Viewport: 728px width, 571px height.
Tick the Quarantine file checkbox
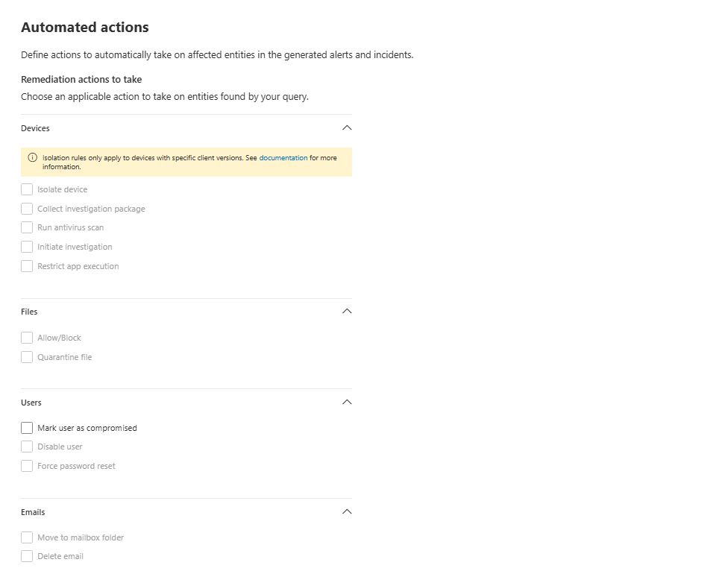tap(27, 357)
